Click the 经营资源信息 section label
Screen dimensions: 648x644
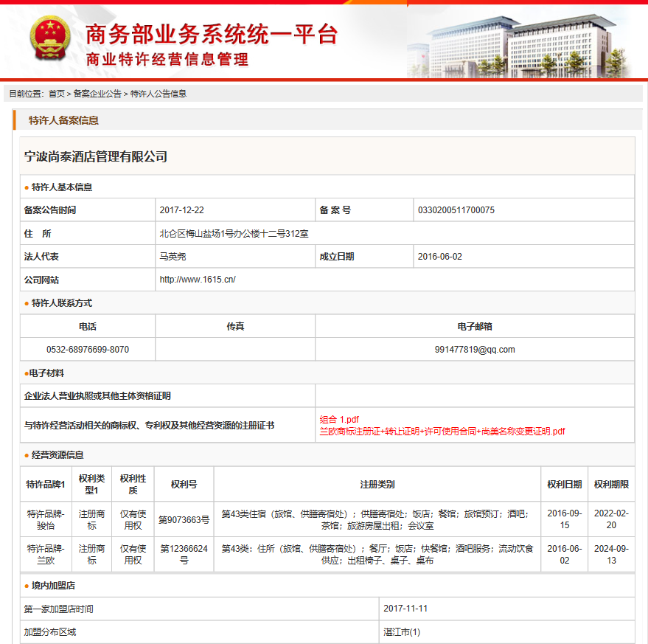click(x=58, y=455)
